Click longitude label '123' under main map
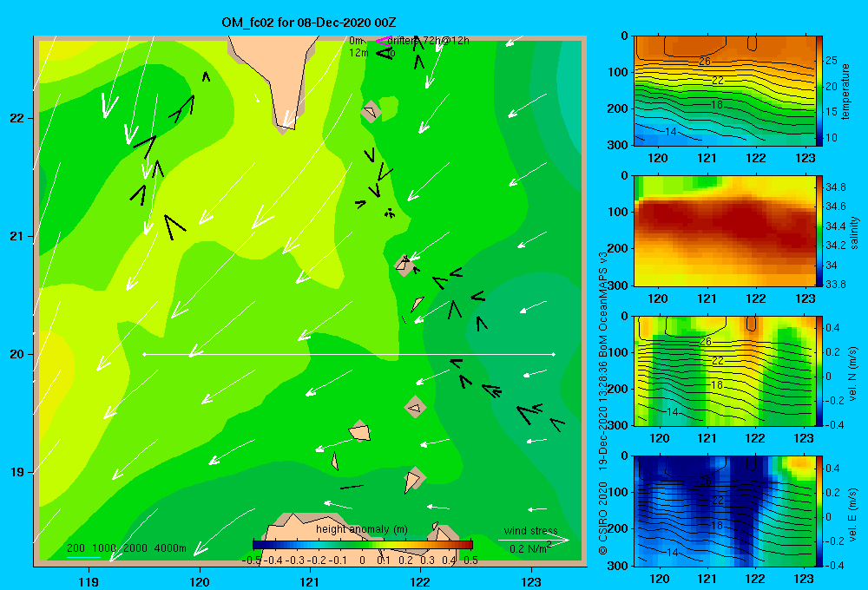Screen dimensions: 868x590 coord(531,581)
